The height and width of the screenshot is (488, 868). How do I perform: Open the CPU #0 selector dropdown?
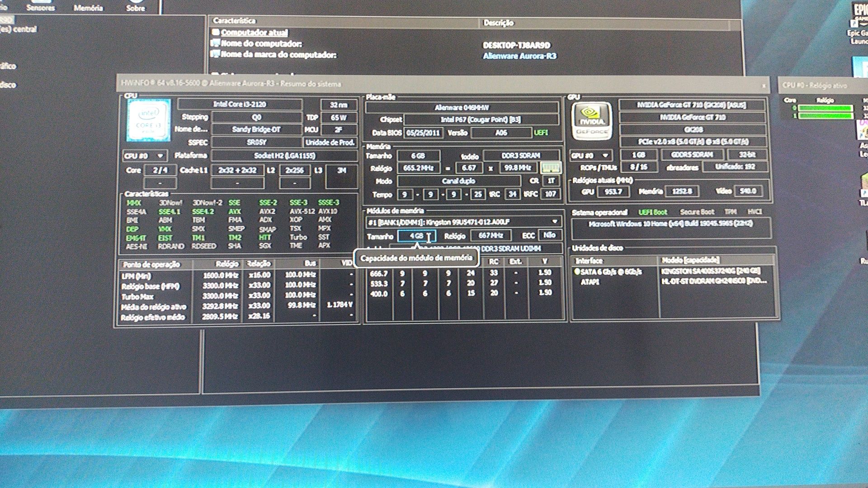[144, 156]
